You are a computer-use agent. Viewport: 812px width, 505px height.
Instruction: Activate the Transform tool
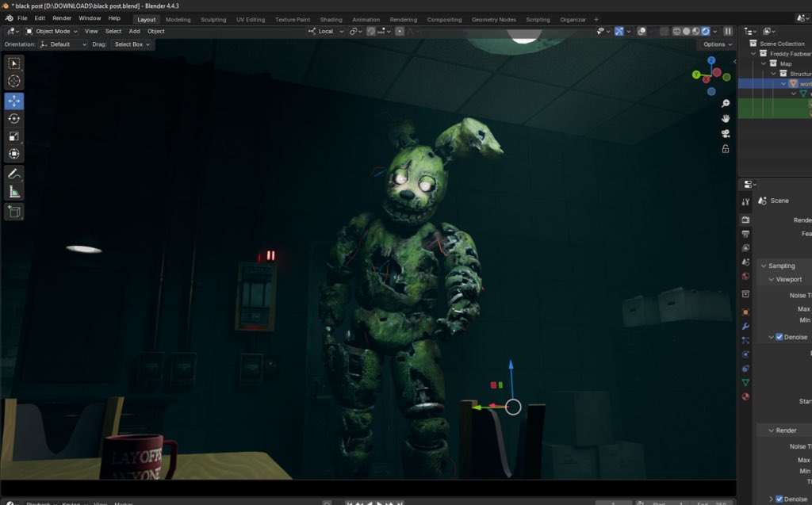(x=14, y=154)
